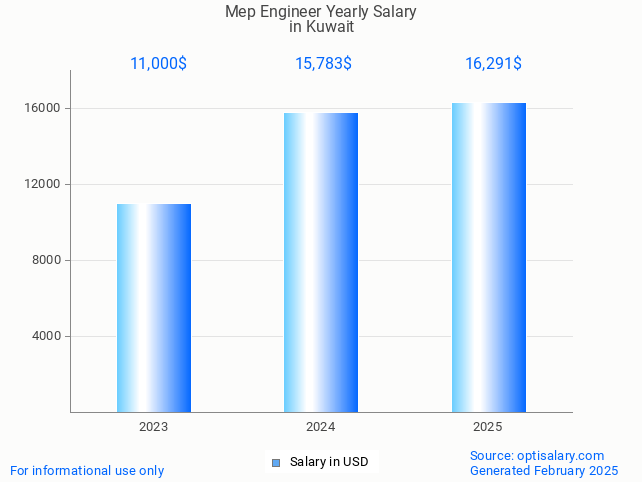
Task: Click the "Salary in USD" legend label
Action: 329,462
